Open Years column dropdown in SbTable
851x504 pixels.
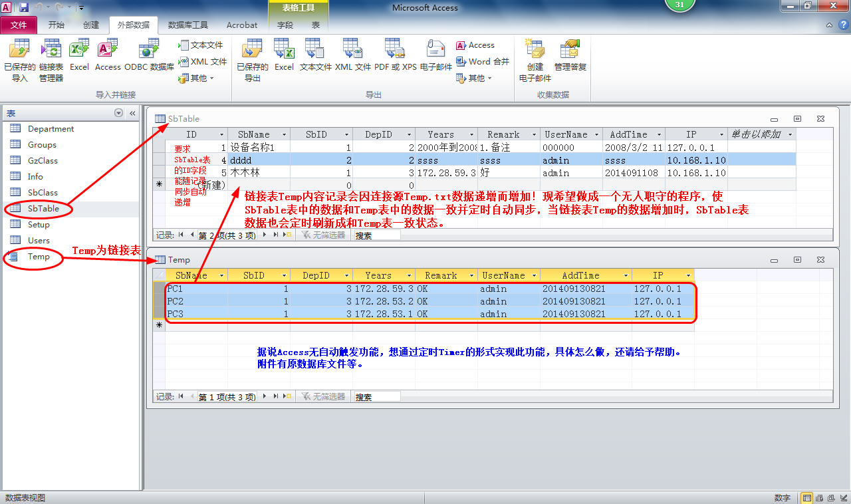[x=471, y=134]
